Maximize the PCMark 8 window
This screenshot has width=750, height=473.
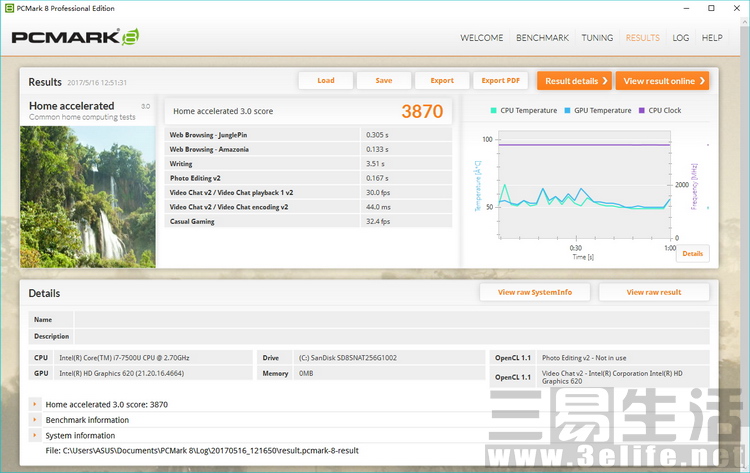[x=711, y=8]
